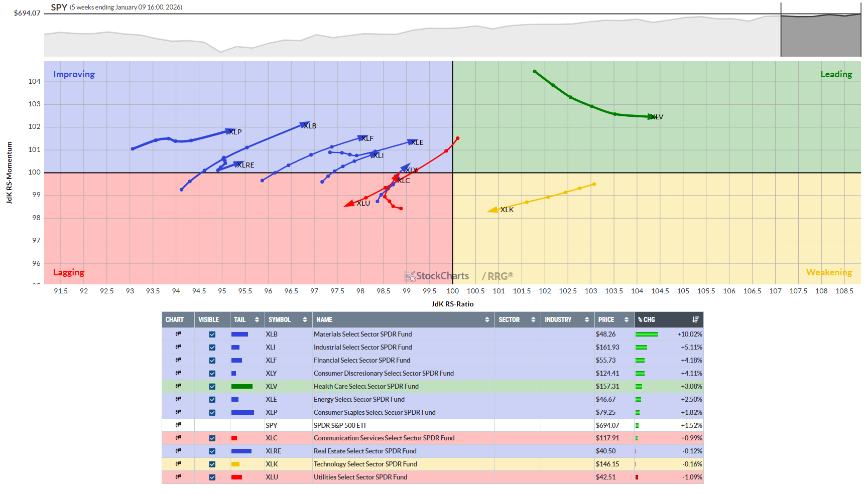Click the blue XLP tail swatch
This screenshot has width=868, height=494.
coord(242,412)
